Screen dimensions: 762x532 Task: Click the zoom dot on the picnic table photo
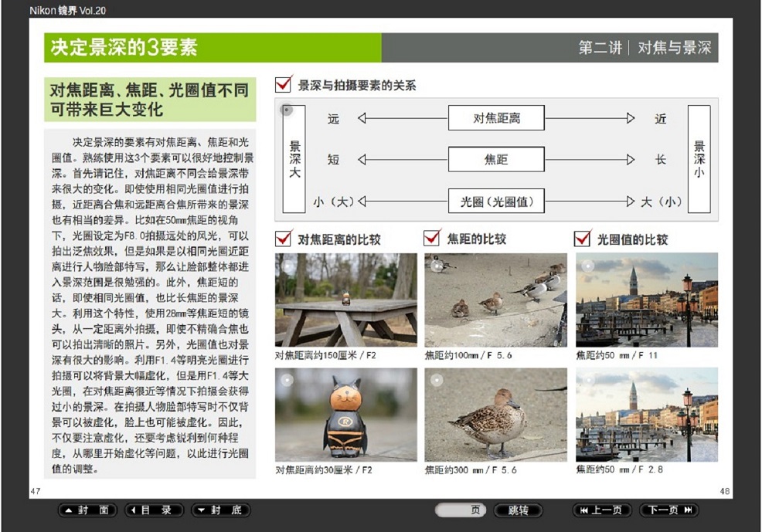287,266
